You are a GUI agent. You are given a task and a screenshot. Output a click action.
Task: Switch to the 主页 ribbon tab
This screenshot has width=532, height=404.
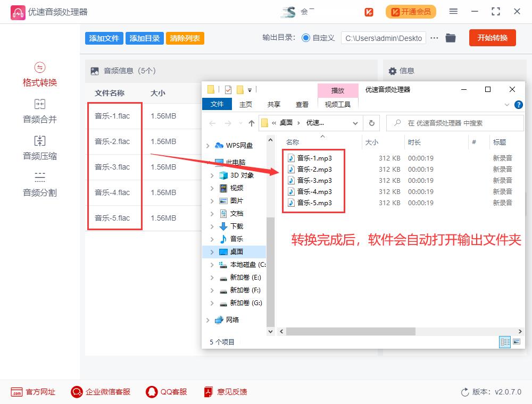[245, 105]
